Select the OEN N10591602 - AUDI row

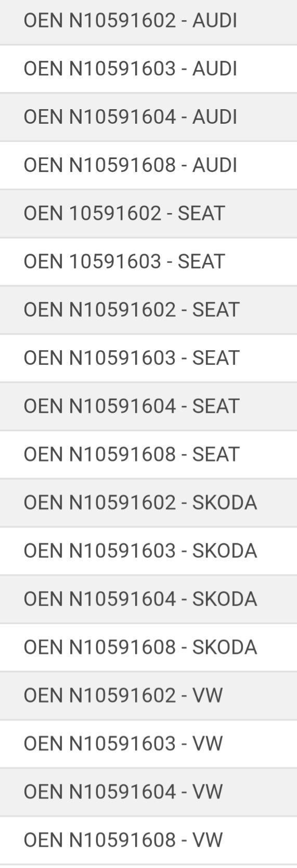tap(148, 21)
